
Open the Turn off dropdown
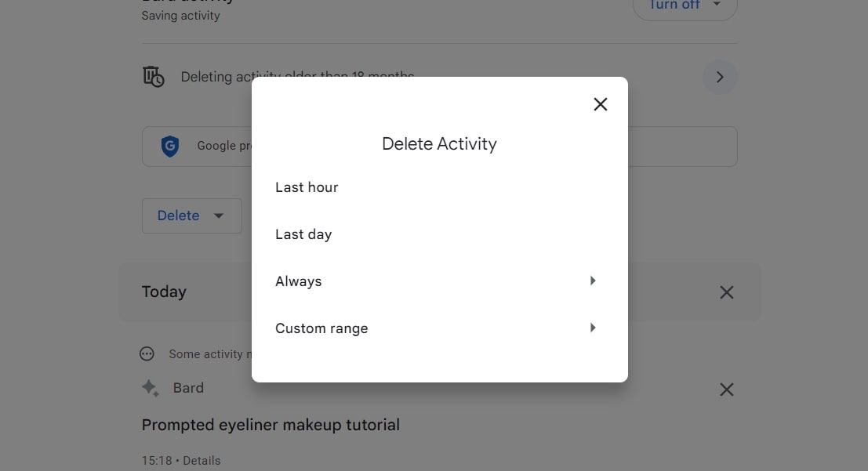point(685,5)
